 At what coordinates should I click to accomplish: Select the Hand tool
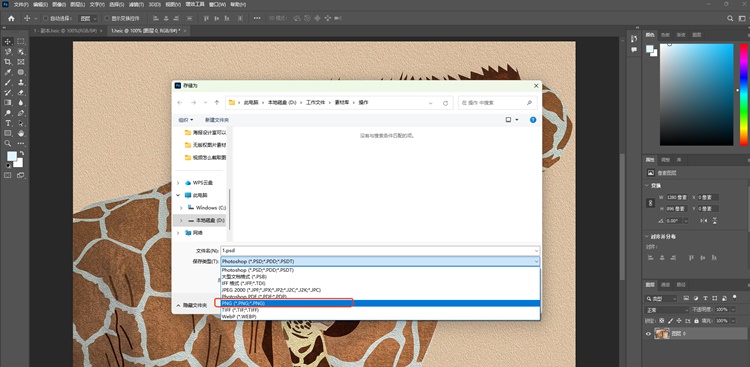[x=21, y=133]
